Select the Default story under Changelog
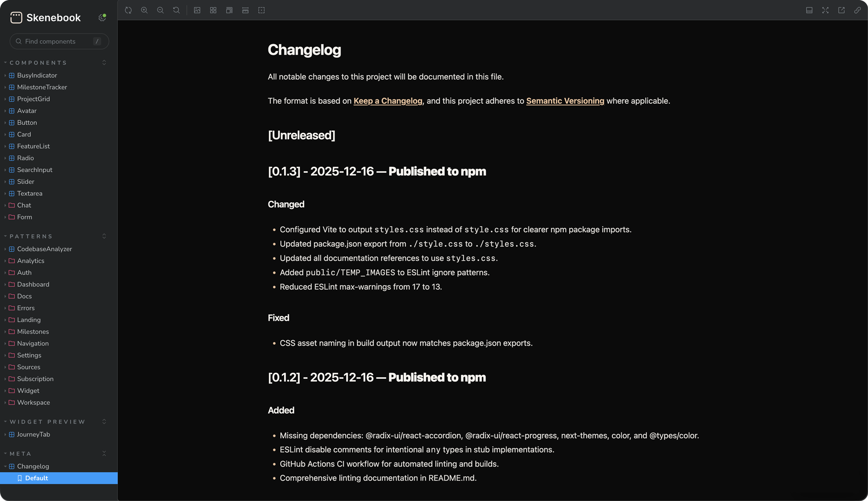Image resolution: width=868 pixels, height=501 pixels. pos(59,478)
